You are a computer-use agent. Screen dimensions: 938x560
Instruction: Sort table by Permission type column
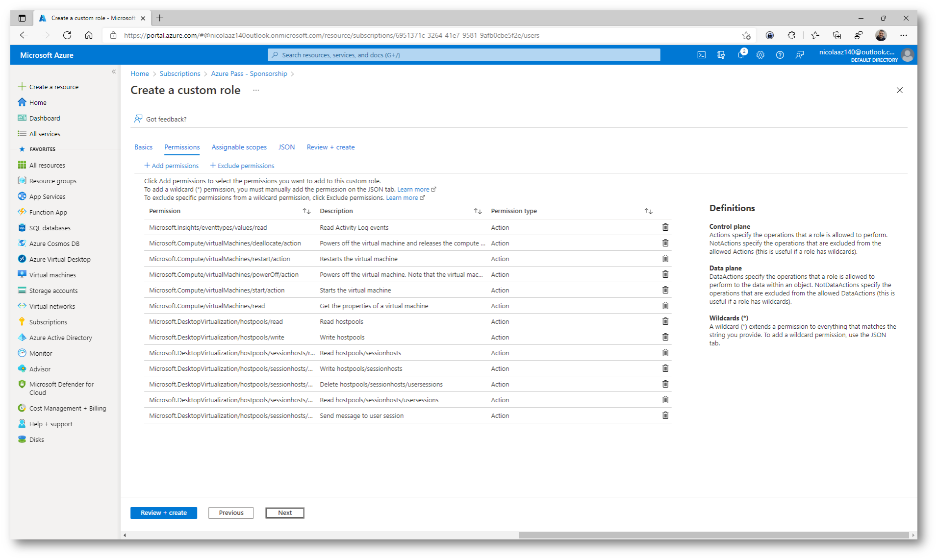pyautogui.click(x=648, y=211)
